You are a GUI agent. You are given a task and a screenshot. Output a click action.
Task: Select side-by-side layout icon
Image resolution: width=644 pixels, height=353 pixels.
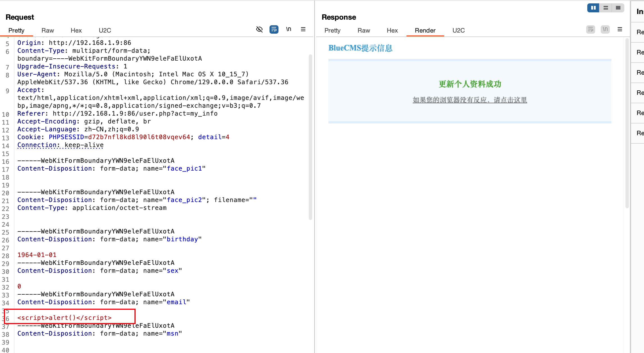pyautogui.click(x=593, y=8)
